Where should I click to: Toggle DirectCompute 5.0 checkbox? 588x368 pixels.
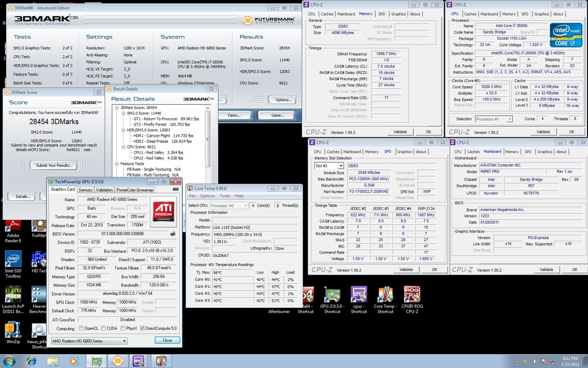(x=142, y=328)
